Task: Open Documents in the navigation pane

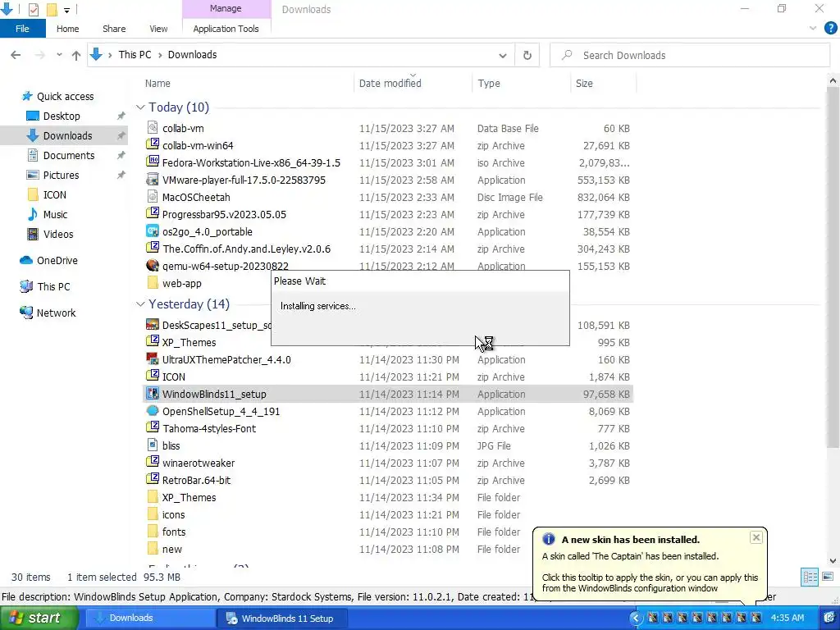Action: pyautogui.click(x=69, y=155)
